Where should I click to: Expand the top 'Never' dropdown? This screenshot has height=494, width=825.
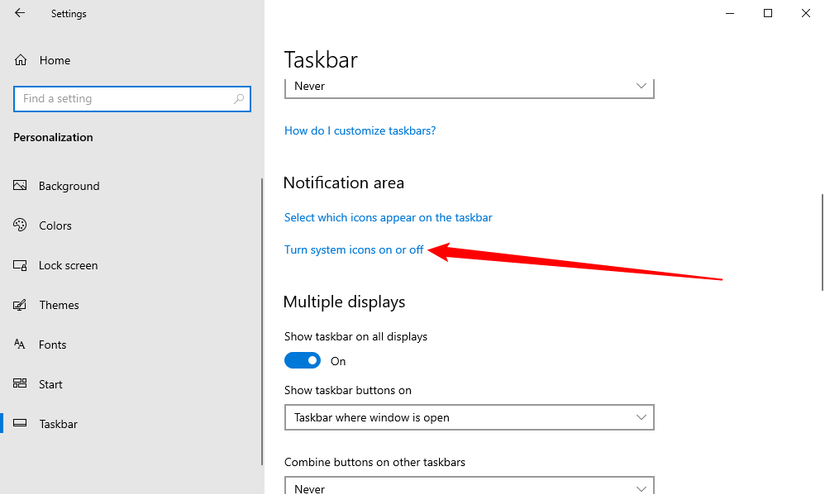tap(469, 86)
